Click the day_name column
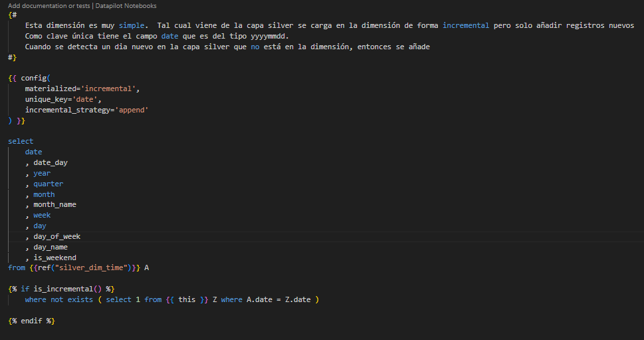This screenshot has width=644, height=340. (x=50, y=247)
